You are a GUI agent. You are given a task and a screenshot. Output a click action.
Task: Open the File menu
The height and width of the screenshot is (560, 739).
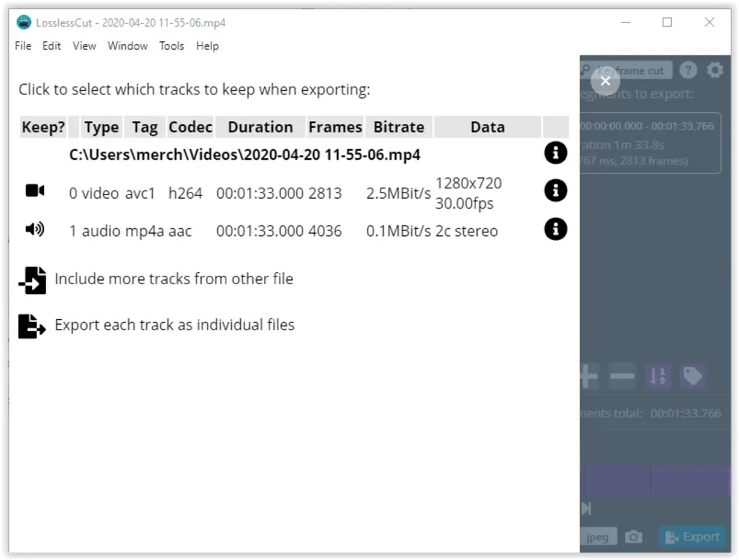coord(22,46)
